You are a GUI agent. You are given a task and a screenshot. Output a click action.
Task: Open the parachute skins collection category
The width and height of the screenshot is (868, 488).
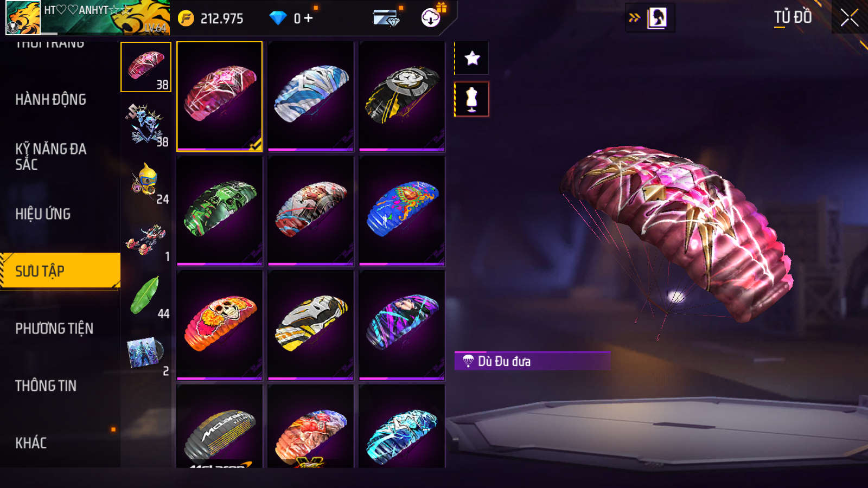tap(146, 67)
